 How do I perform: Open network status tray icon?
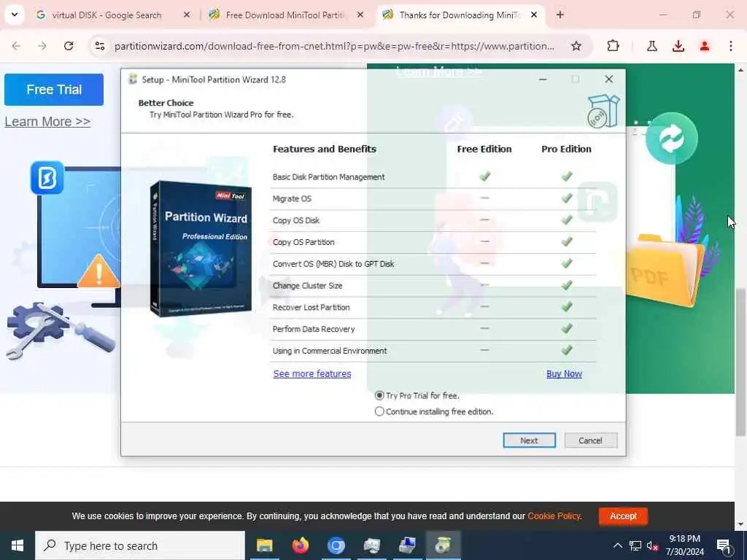(635, 545)
